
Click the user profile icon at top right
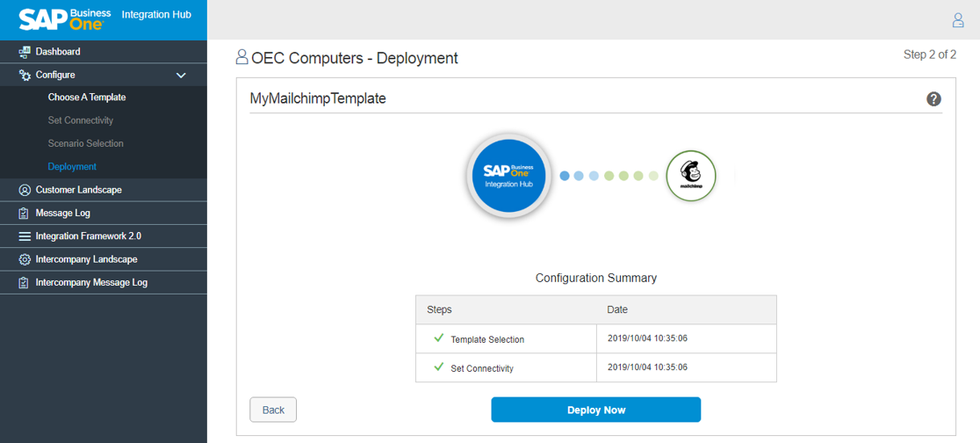click(x=958, y=20)
